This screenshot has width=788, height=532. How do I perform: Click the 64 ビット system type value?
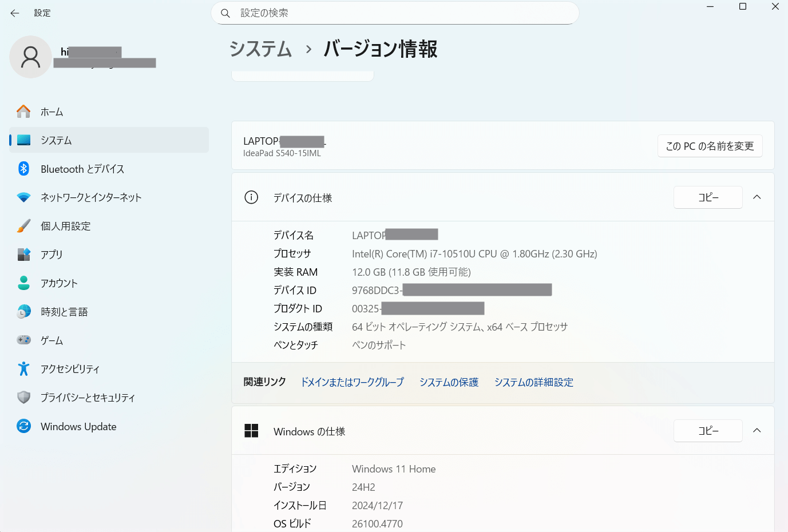460,327
